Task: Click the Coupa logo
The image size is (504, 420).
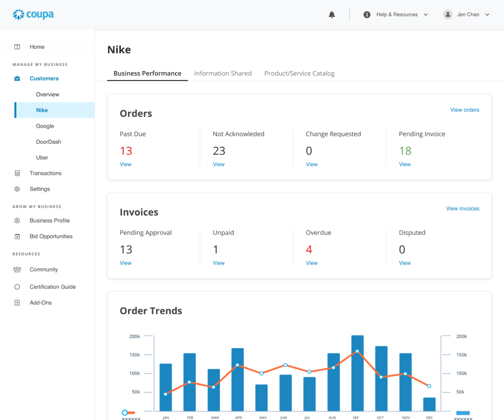Action: pos(33,15)
